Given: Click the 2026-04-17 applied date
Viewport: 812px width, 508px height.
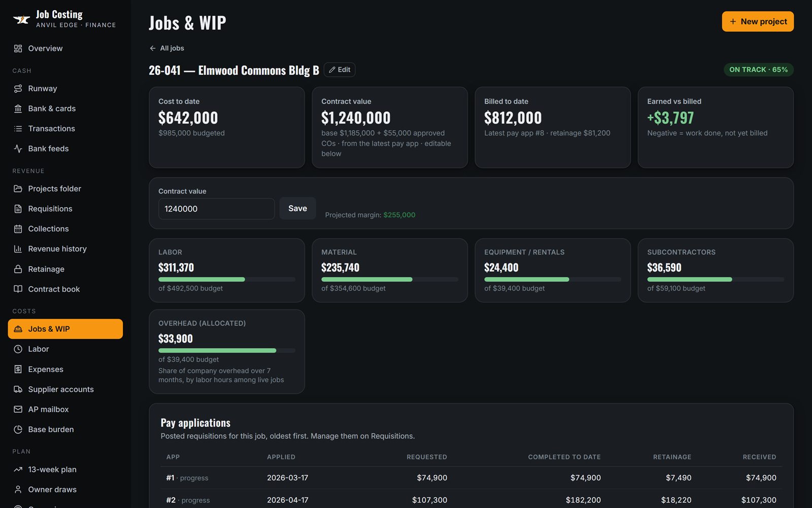Looking at the screenshot, I should click(288, 500).
